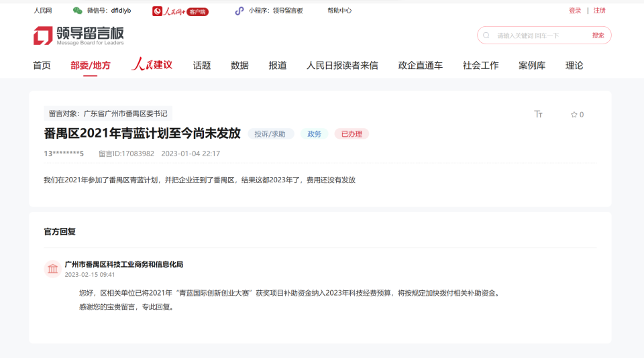Open the 人民建议 nav item
This screenshot has height=358, width=644.
pyautogui.click(x=152, y=64)
